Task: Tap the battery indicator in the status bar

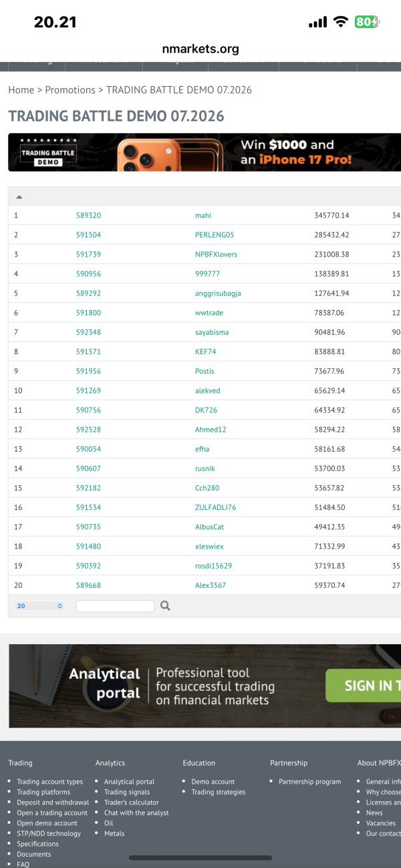Action: pos(366,22)
